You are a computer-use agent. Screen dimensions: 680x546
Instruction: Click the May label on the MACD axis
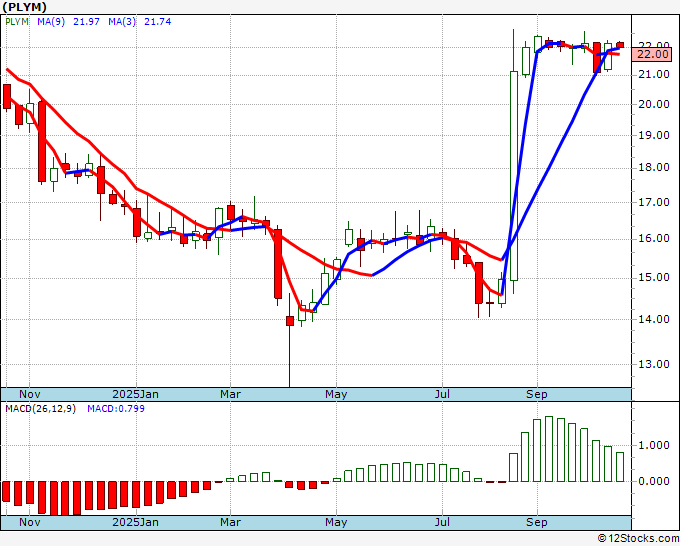point(336,522)
